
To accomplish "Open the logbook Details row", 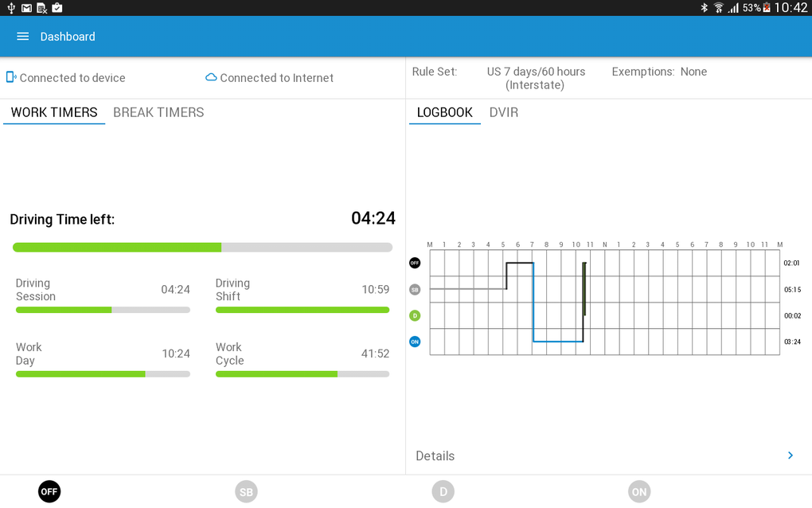I will 608,455.
